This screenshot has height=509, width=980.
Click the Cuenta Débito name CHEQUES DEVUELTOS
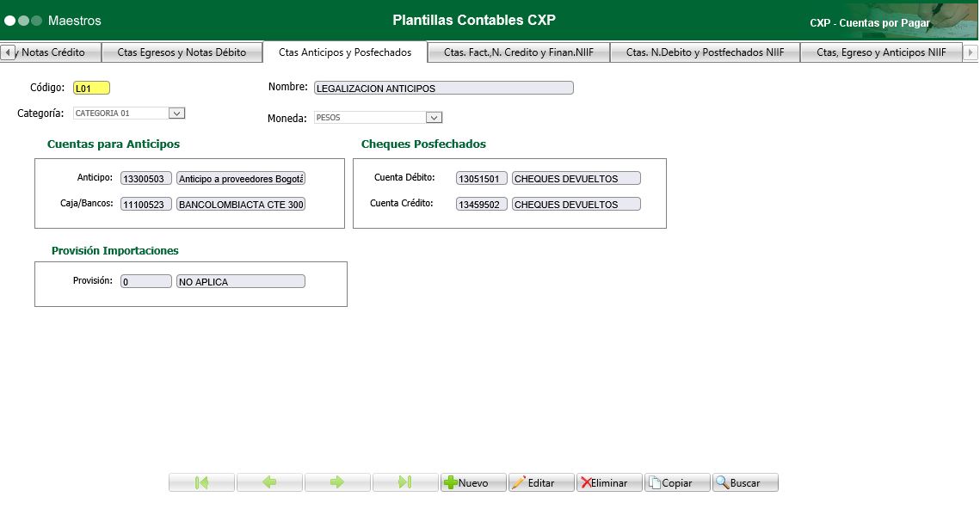tap(576, 179)
